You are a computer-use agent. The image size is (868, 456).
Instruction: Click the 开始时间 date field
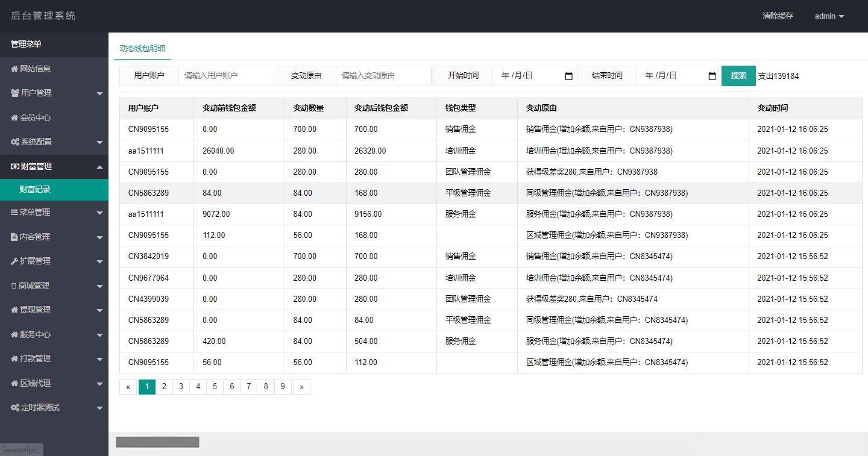coord(533,75)
